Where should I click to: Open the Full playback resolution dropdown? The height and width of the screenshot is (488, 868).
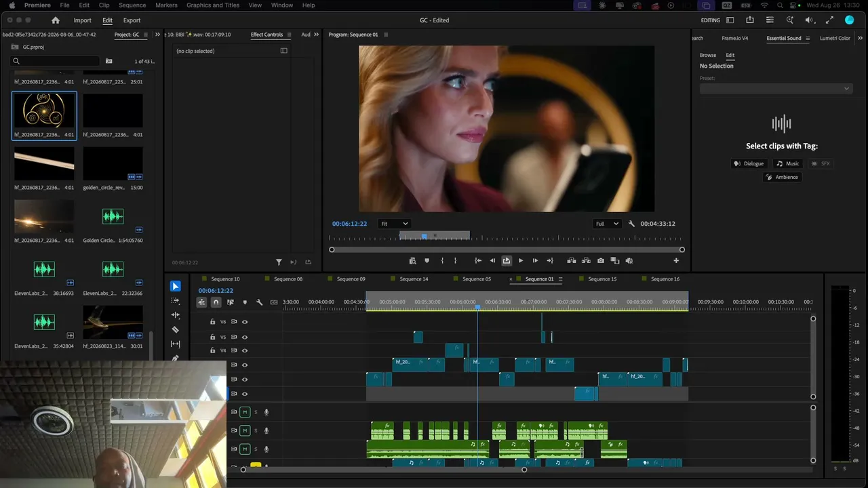tap(607, 224)
